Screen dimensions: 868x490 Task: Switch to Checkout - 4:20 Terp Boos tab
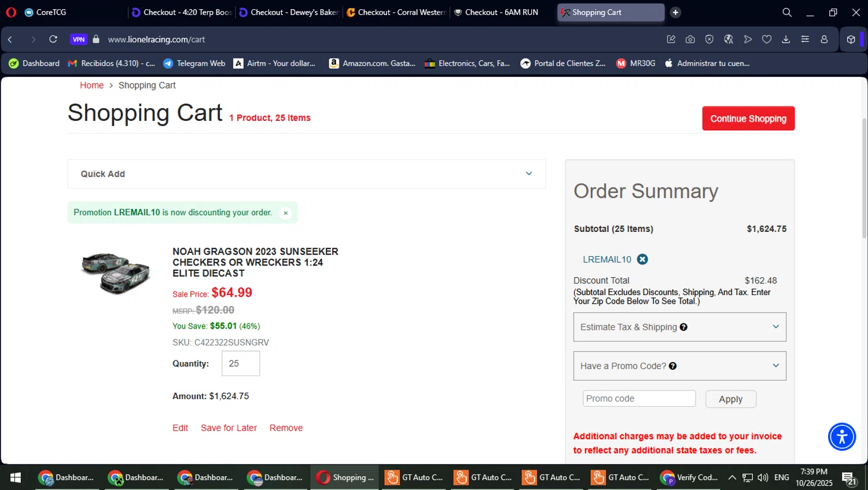click(181, 12)
